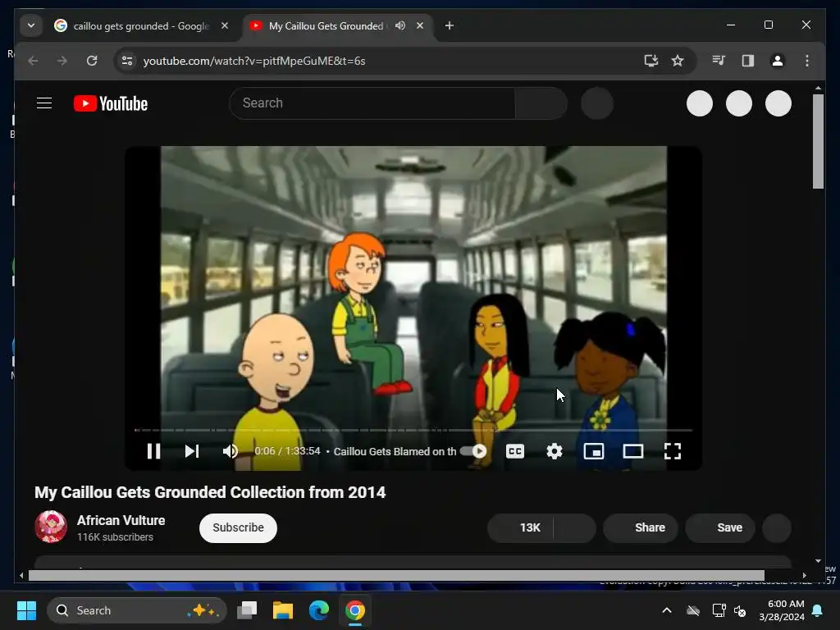Open Chrome media controls

[719, 61]
